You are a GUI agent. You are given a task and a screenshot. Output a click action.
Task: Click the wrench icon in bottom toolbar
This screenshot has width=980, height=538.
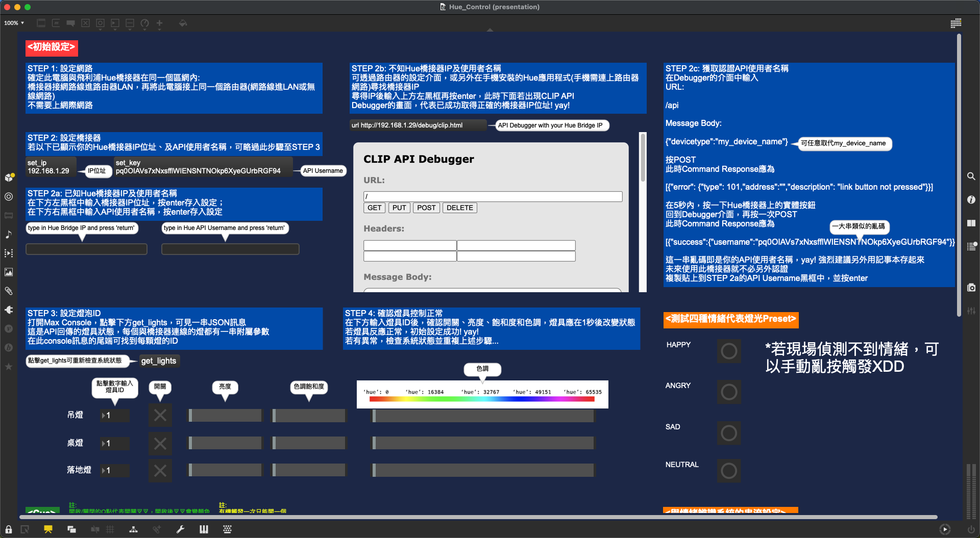click(x=180, y=529)
